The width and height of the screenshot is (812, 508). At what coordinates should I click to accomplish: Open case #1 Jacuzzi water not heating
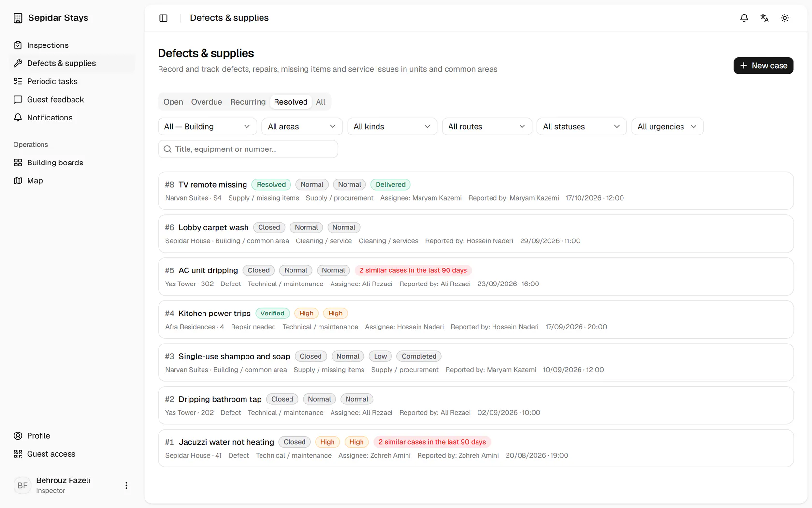pyautogui.click(x=476, y=448)
